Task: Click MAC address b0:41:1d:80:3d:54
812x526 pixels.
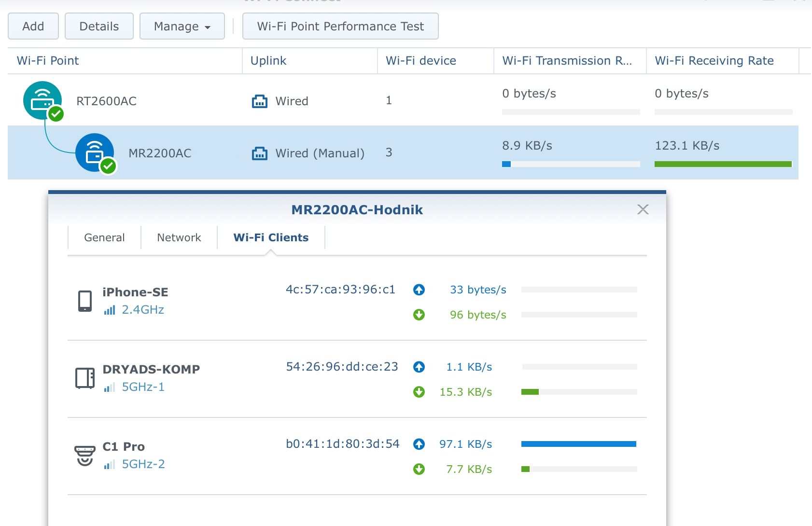Action: coord(343,444)
